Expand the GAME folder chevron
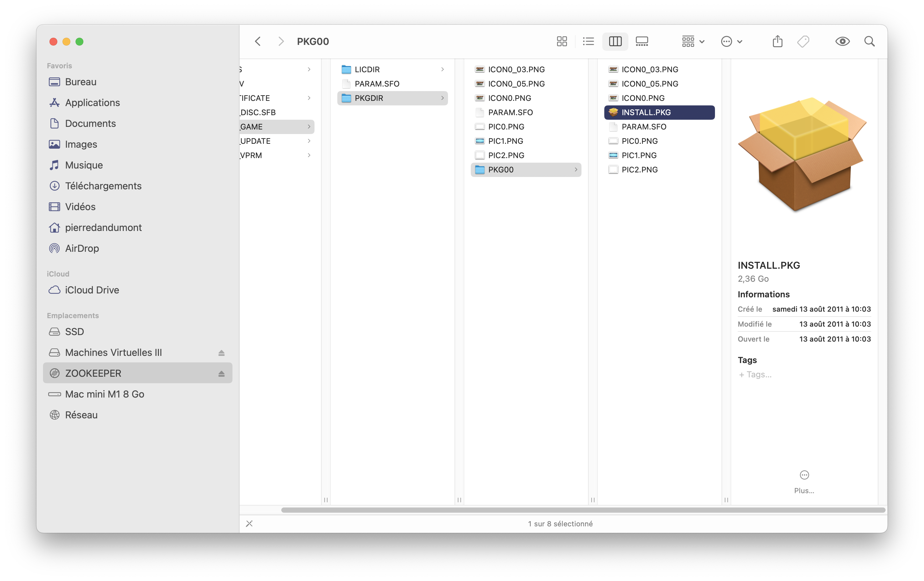 [309, 127]
